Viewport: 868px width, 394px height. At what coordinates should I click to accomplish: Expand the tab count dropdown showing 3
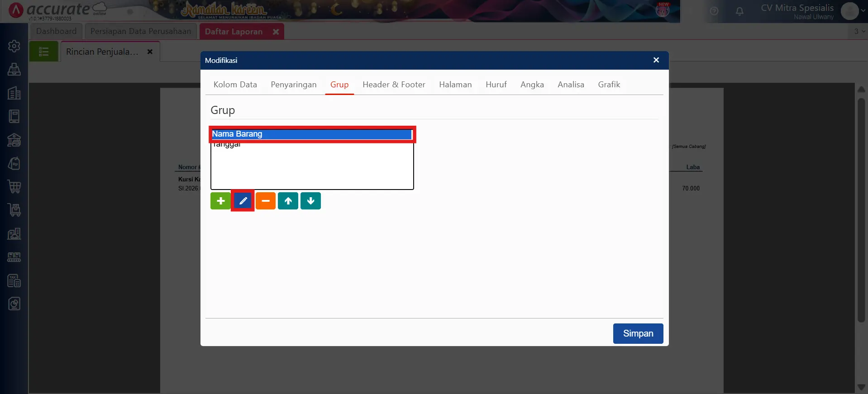click(x=859, y=31)
